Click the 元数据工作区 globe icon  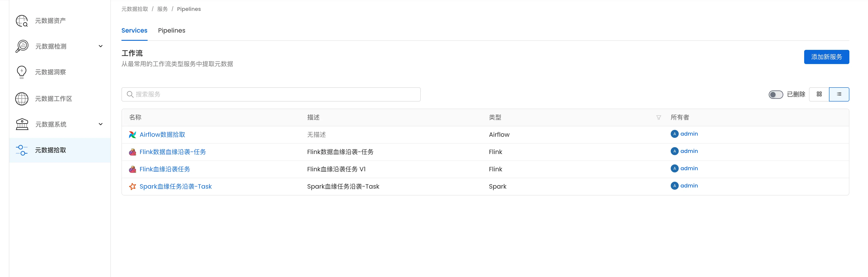pyautogui.click(x=22, y=99)
